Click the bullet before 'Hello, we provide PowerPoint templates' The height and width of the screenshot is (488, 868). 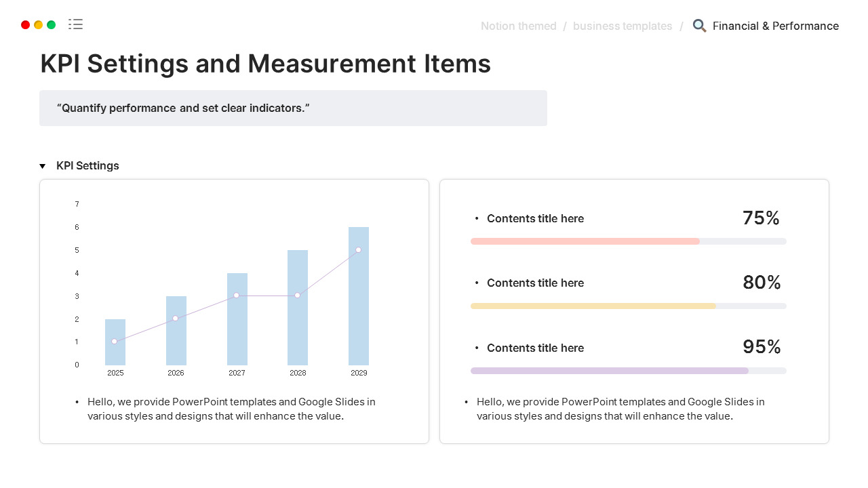77,401
